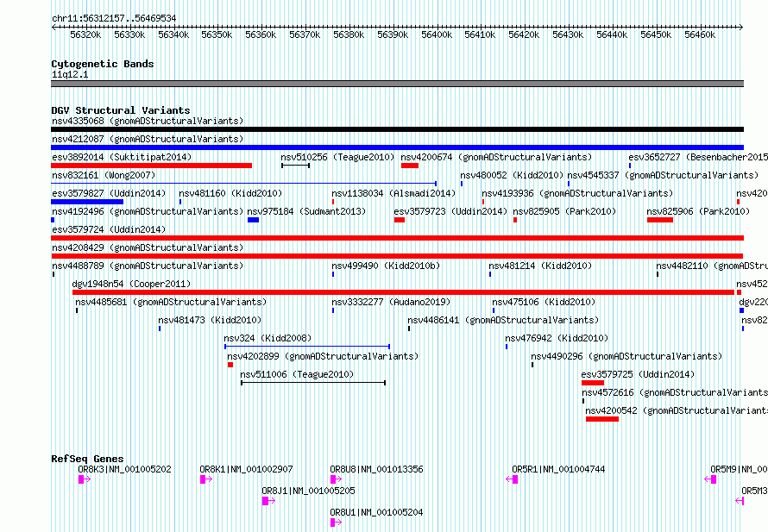Open the OR8U1|NM_001005204 gene label
768x532 pixels.
(376, 512)
